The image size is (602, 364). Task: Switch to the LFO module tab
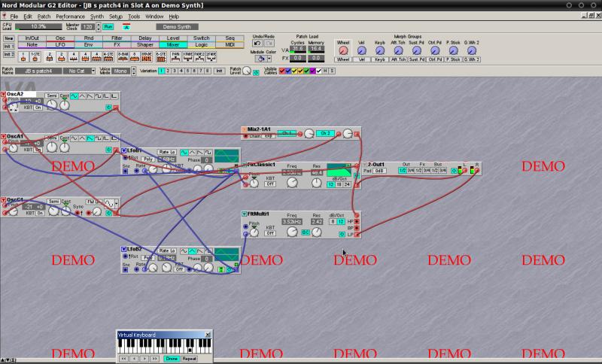pos(60,45)
